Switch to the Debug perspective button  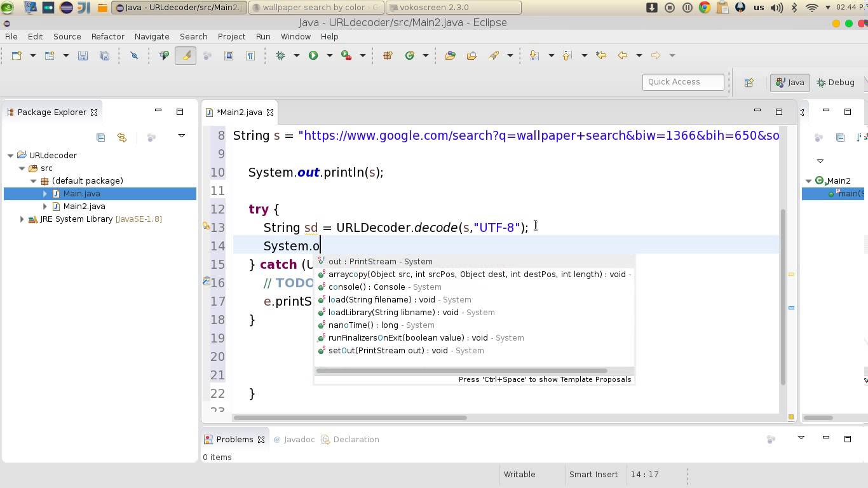coord(836,82)
